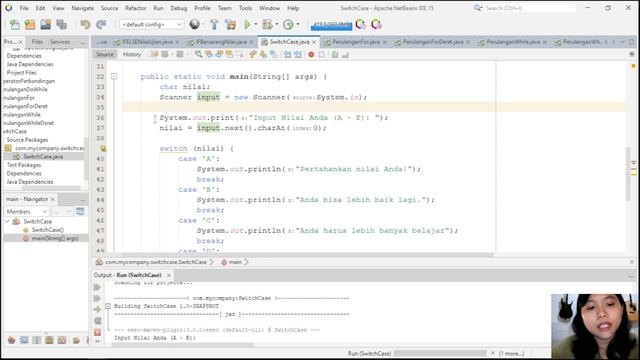The width and height of the screenshot is (640, 360).
Task: Open the default config dropdown
Action: 151,24
